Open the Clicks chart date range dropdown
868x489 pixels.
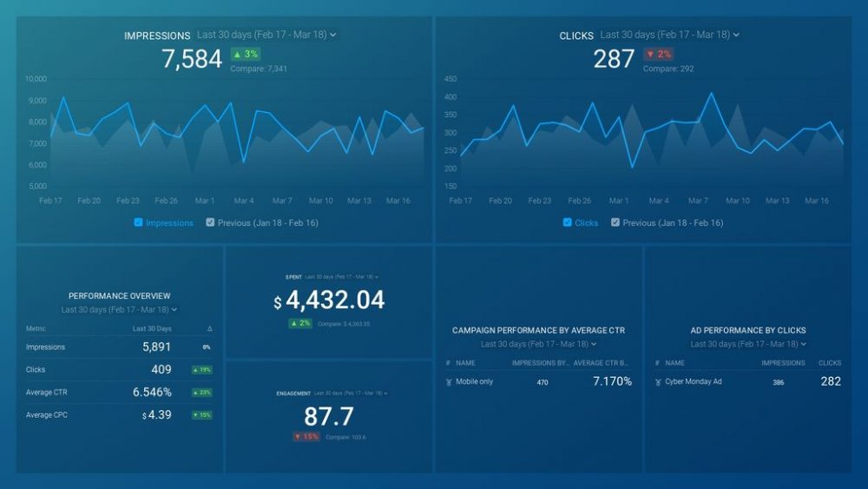coord(669,35)
